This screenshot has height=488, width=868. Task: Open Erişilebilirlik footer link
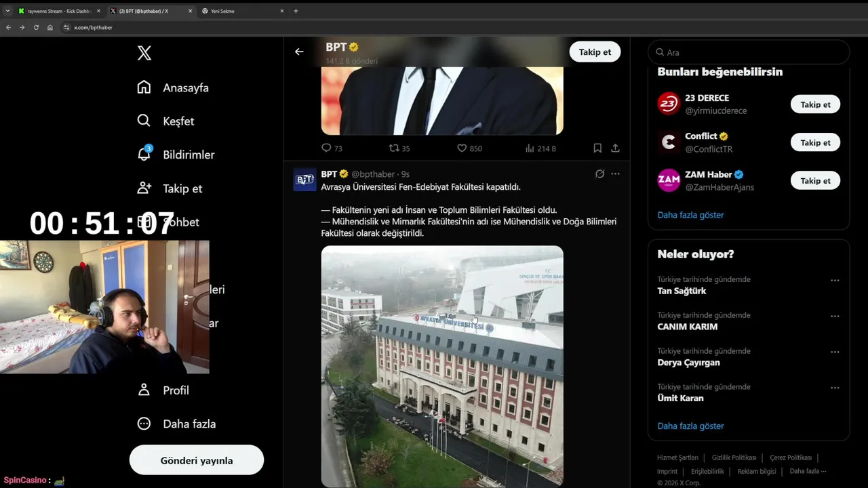pos(707,471)
